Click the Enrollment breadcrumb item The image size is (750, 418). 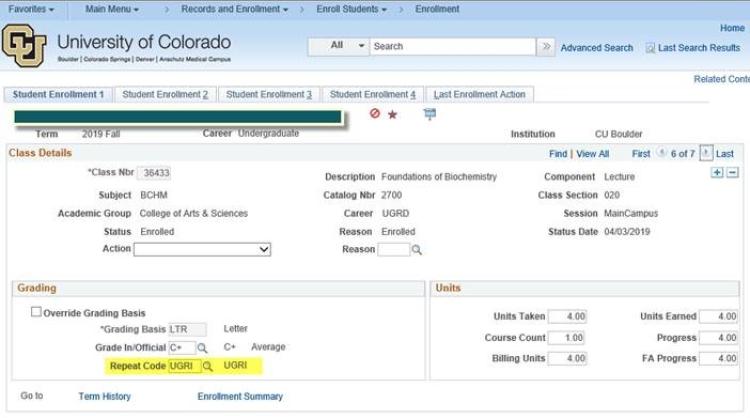(437, 9)
